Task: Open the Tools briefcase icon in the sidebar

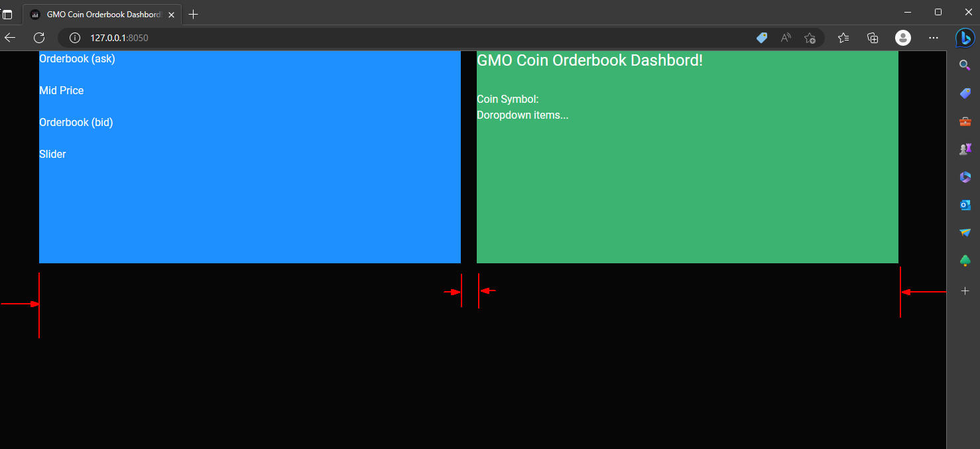Action: (x=965, y=121)
